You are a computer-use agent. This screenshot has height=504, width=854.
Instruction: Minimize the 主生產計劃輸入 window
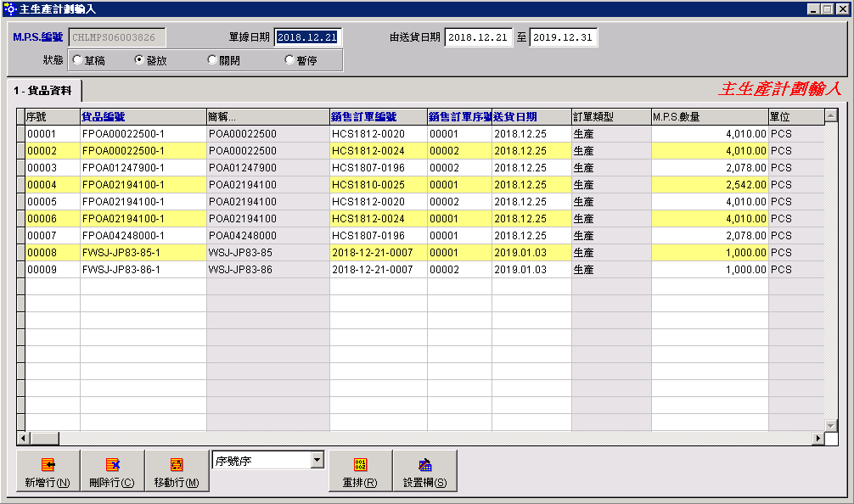813,9
